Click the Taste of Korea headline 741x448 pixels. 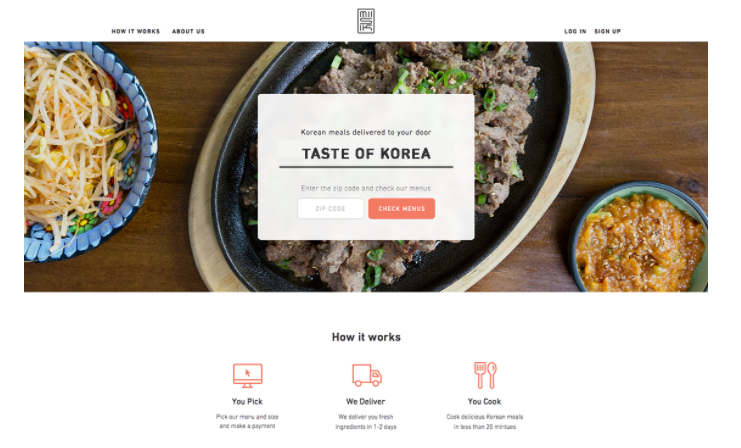[x=366, y=154]
